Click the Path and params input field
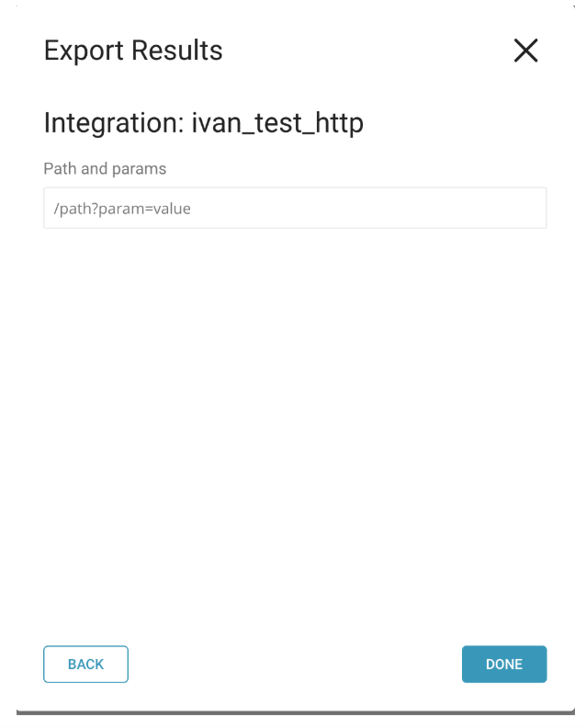This screenshot has width=586, height=728. [295, 209]
